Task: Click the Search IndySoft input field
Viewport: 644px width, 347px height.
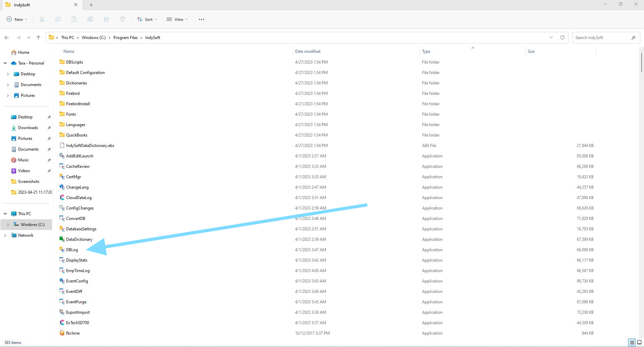Action: (x=601, y=38)
